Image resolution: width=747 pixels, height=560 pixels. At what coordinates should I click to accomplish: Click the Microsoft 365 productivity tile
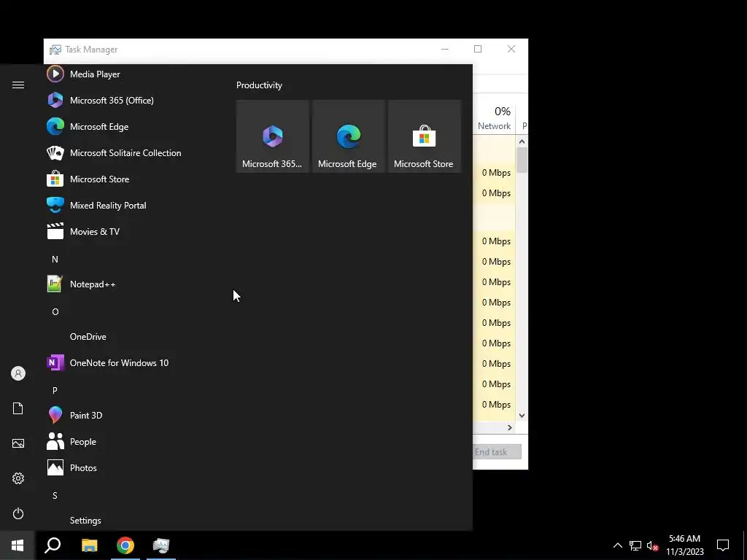pyautogui.click(x=273, y=136)
